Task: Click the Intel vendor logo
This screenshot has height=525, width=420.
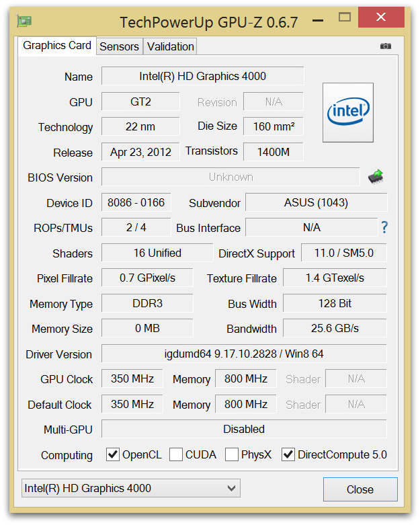Action: (x=347, y=112)
